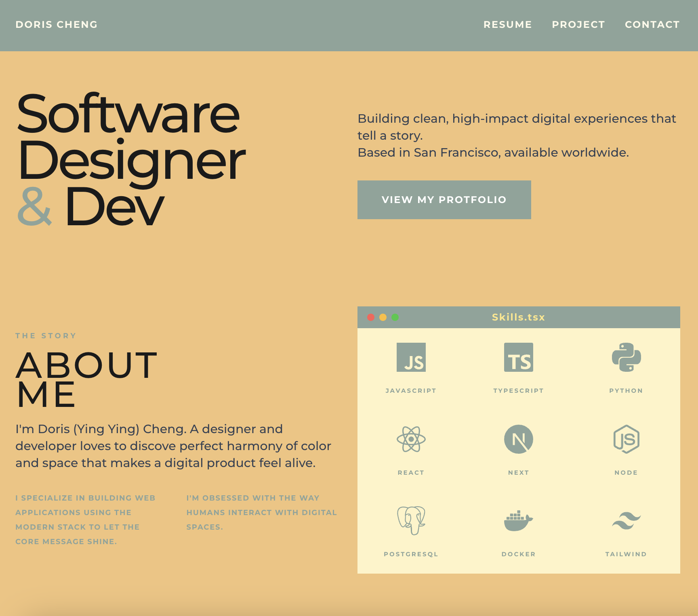698x616 pixels.
Task: Click the Doris Cheng site logo
Action: pos(57,25)
